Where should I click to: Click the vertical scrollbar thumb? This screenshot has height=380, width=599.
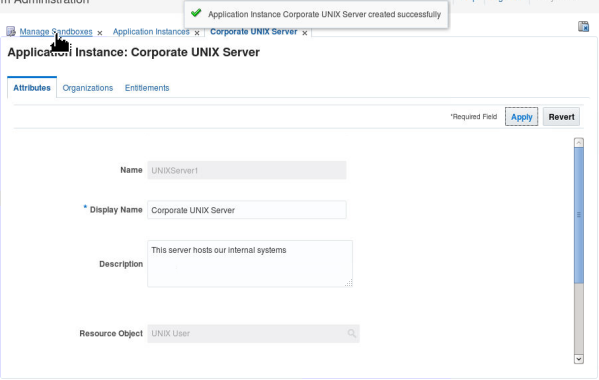tap(579, 215)
